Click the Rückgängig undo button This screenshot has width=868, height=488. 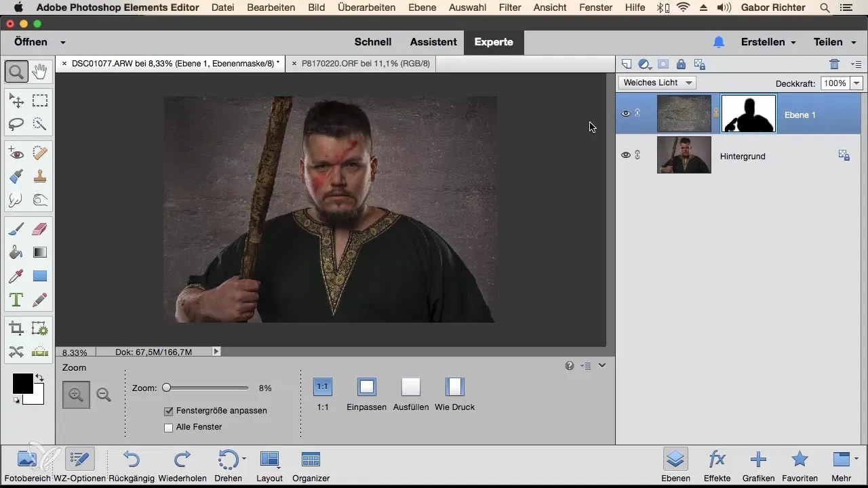[132, 466]
